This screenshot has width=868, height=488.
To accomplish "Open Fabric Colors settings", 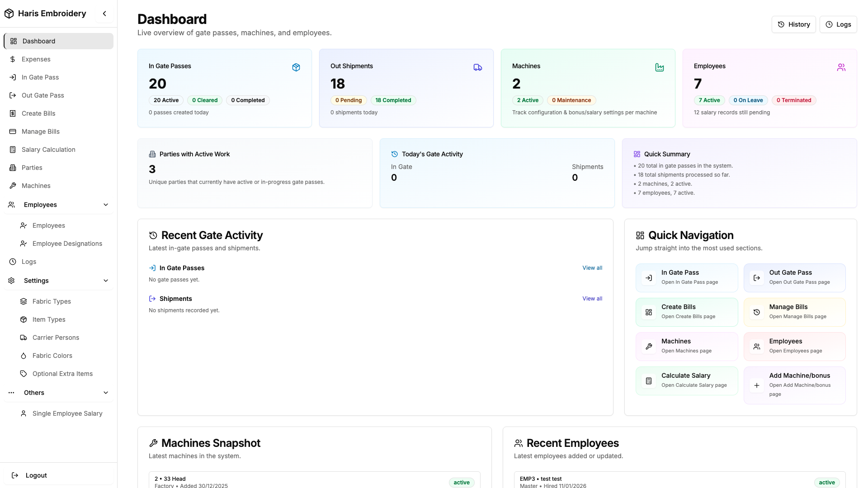I will point(64,356).
